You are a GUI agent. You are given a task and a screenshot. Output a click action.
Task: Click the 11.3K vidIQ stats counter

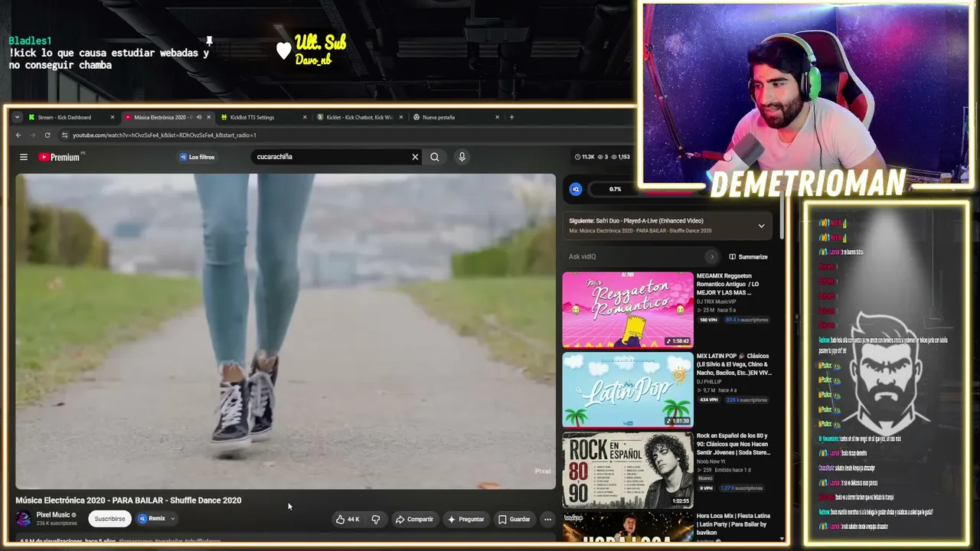pyautogui.click(x=584, y=157)
